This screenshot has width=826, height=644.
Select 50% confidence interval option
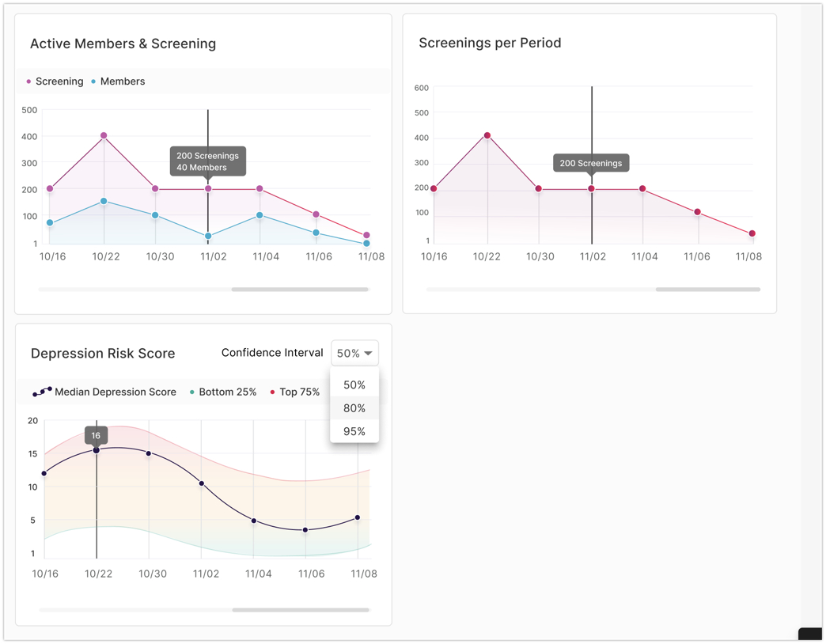click(354, 385)
